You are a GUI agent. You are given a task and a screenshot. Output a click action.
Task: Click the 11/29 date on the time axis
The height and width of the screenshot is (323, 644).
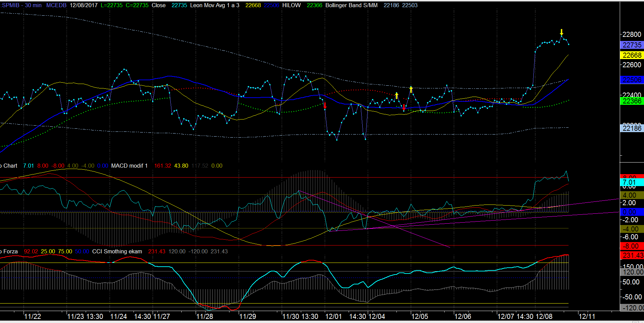[248, 317]
